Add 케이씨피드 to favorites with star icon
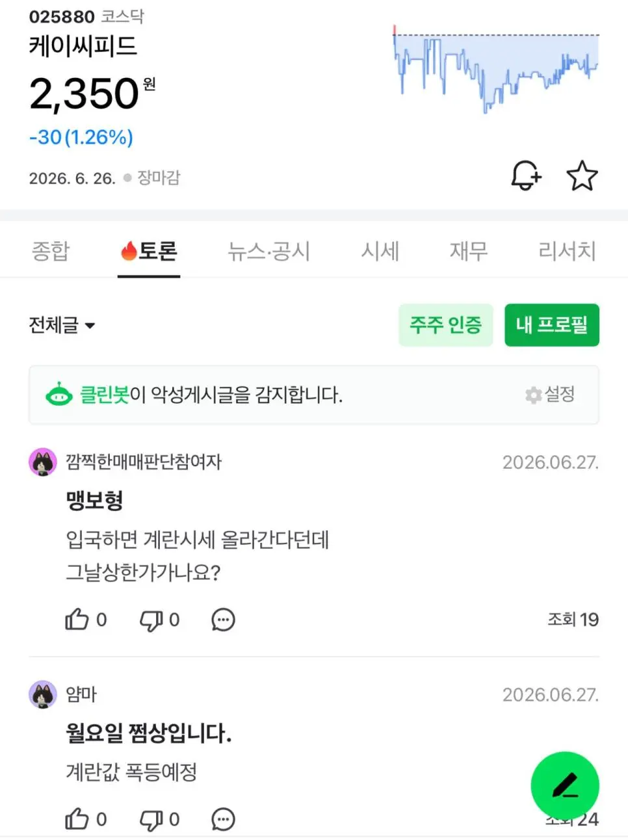Image resolution: width=628 pixels, height=840 pixels. (582, 176)
